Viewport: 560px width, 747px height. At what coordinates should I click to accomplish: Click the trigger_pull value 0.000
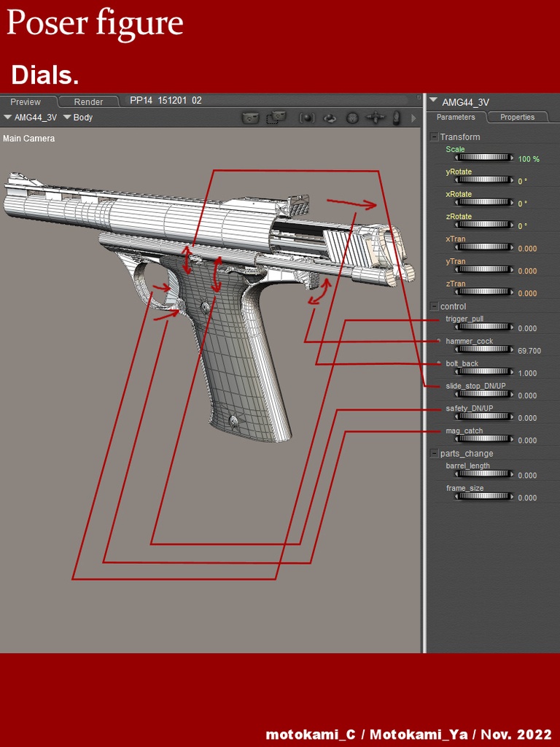tap(527, 329)
